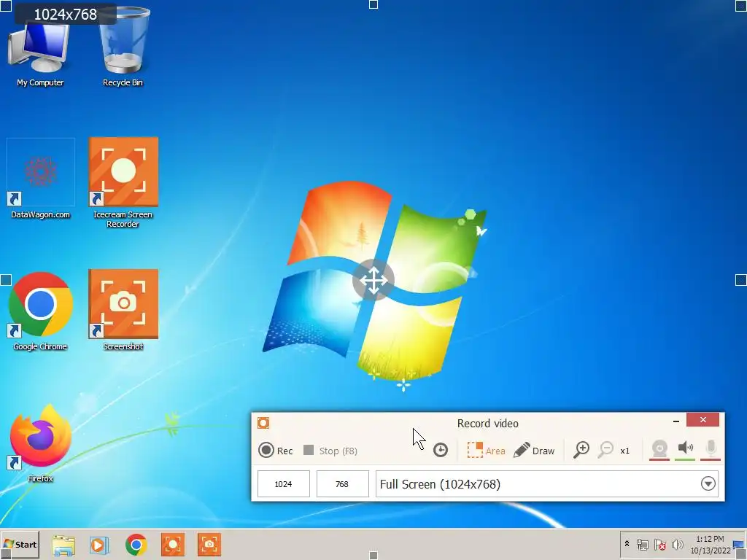Screen dimensions: 747x560
Task: Click the Stop (F8) button
Action: click(x=330, y=451)
